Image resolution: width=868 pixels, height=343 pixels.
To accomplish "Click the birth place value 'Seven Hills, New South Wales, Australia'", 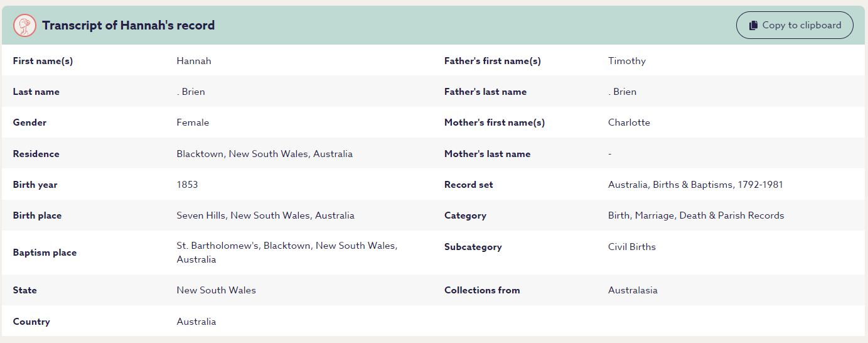I will (265, 215).
